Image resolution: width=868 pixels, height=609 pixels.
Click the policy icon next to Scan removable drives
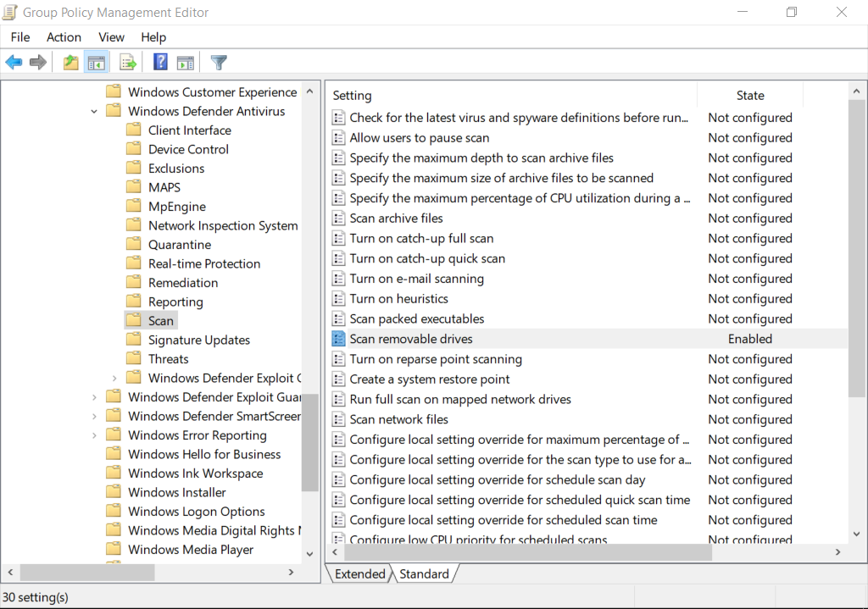[x=338, y=339]
